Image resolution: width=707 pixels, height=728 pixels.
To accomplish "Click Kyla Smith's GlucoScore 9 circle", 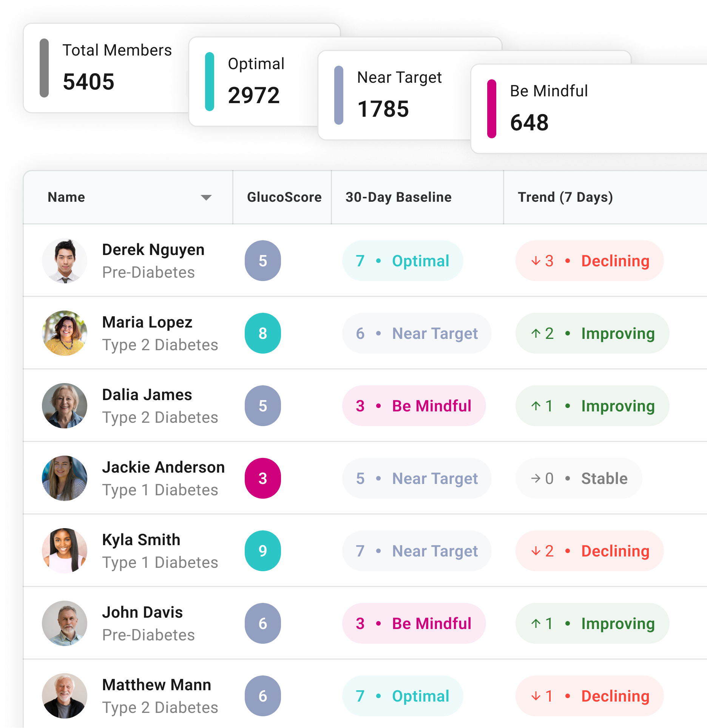I will [263, 551].
